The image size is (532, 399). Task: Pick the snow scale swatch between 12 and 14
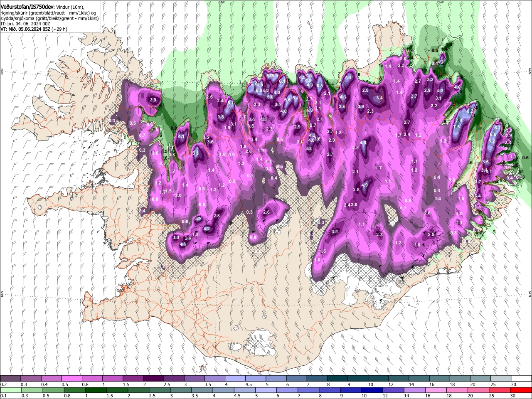[399, 379]
